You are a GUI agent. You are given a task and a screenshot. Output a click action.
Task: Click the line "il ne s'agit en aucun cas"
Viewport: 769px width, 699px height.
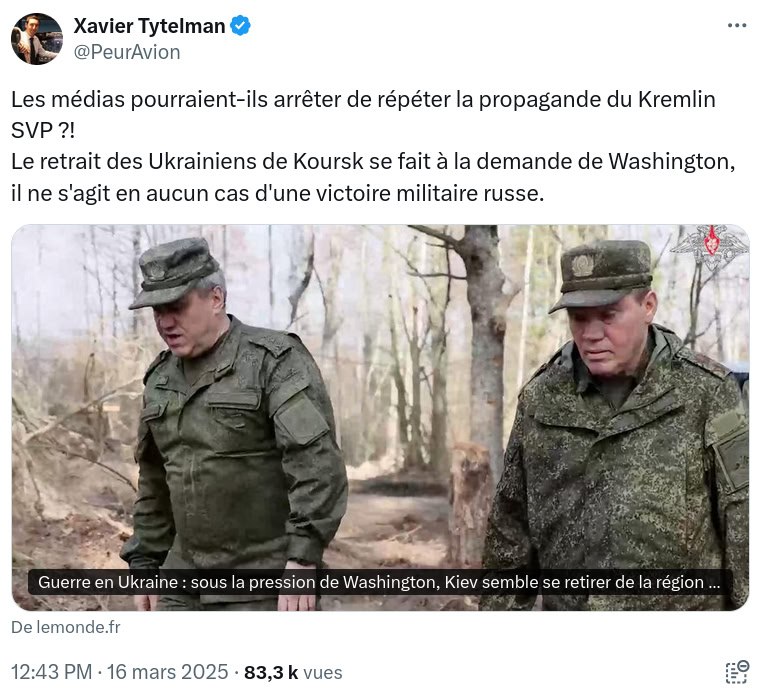[x=277, y=193]
